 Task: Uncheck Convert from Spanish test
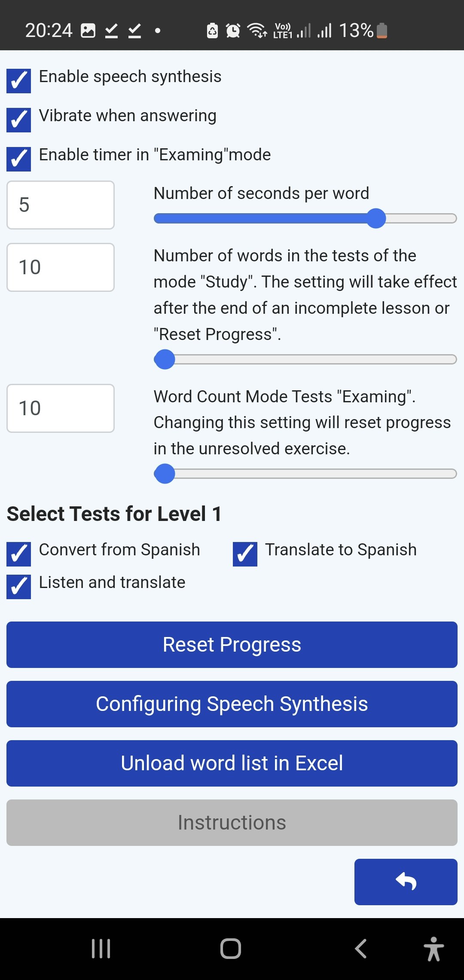click(x=18, y=554)
